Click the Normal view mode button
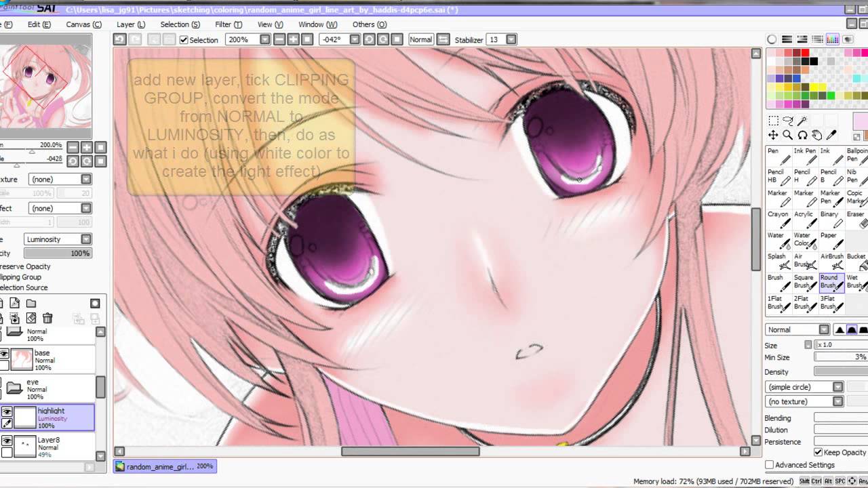This screenshot has height=488, width=868. pos(420,40)
